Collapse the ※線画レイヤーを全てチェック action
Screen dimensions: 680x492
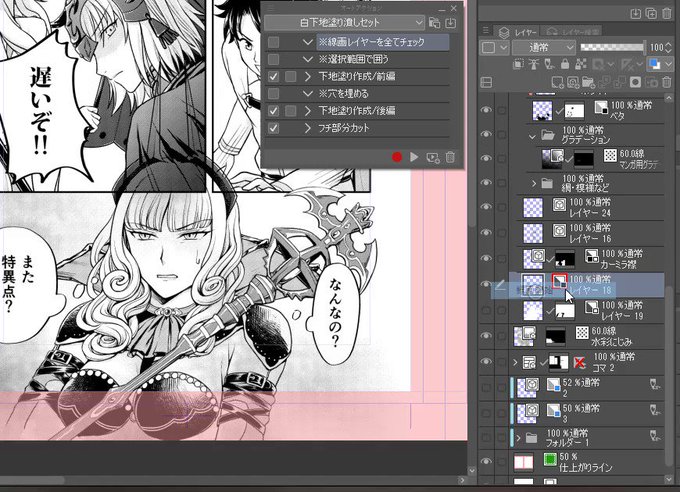(307, 42)
